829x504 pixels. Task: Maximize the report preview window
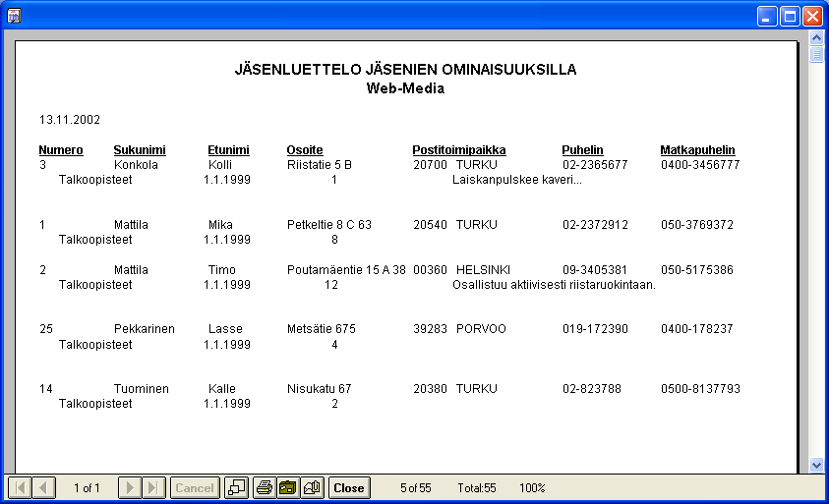coord(790,17)
